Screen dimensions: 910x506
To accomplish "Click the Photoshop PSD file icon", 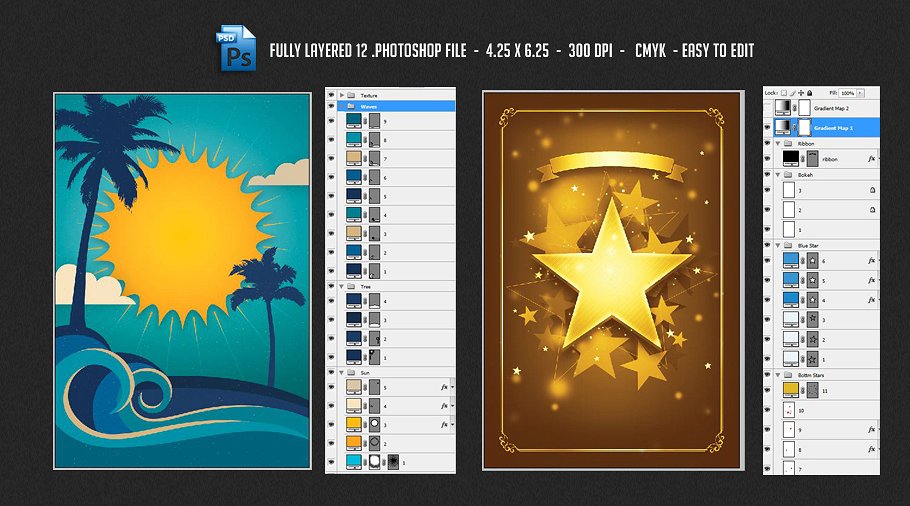I will tap(236, 50).
